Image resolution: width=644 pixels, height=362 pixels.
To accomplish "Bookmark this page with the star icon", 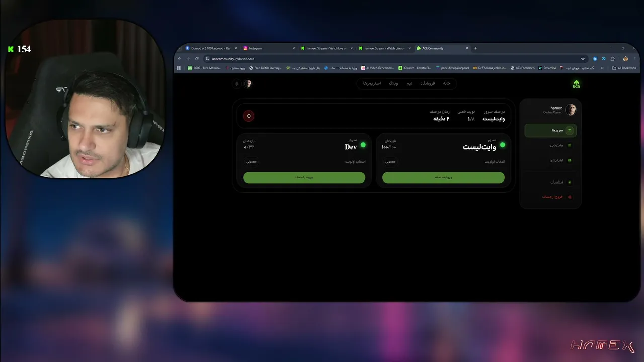I will coord(583,59).
